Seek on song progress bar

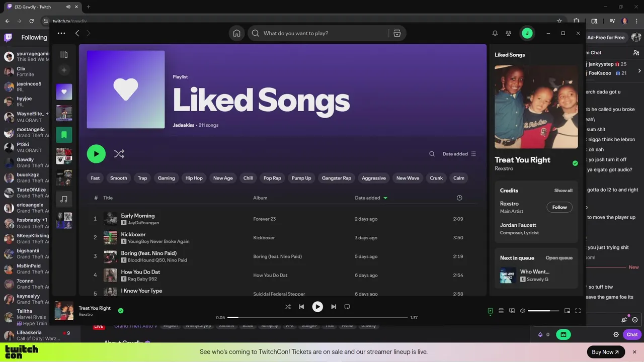317,317
